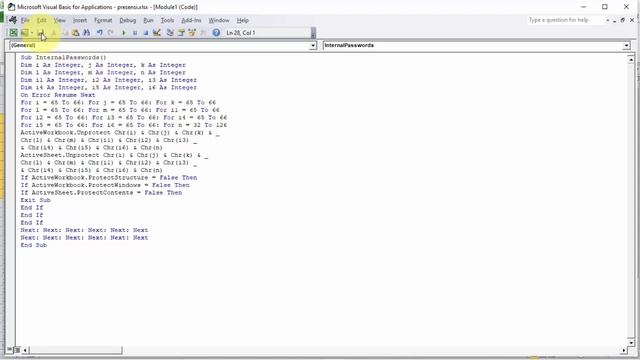Click the 'If ActiveWorkbook.ProtectStructure = False Then' line

click(109, 178)
